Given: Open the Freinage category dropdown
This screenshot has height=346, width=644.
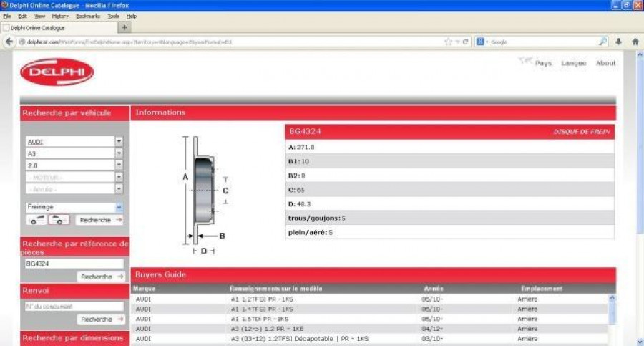Looking at the screenshot, I should point(118,207).
